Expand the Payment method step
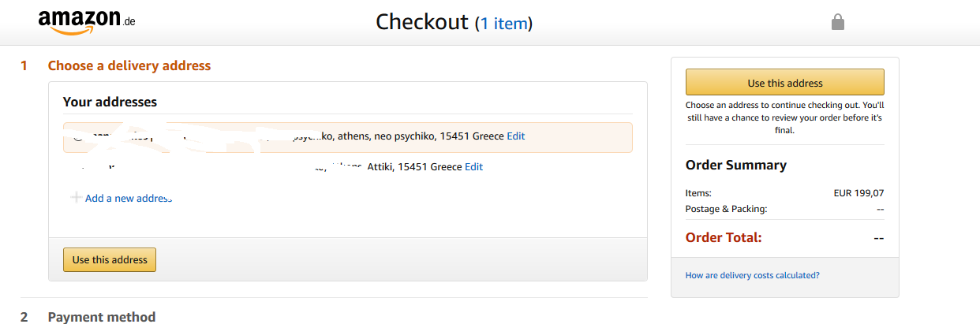The image size is (980, 324). [x=102, y=317]
